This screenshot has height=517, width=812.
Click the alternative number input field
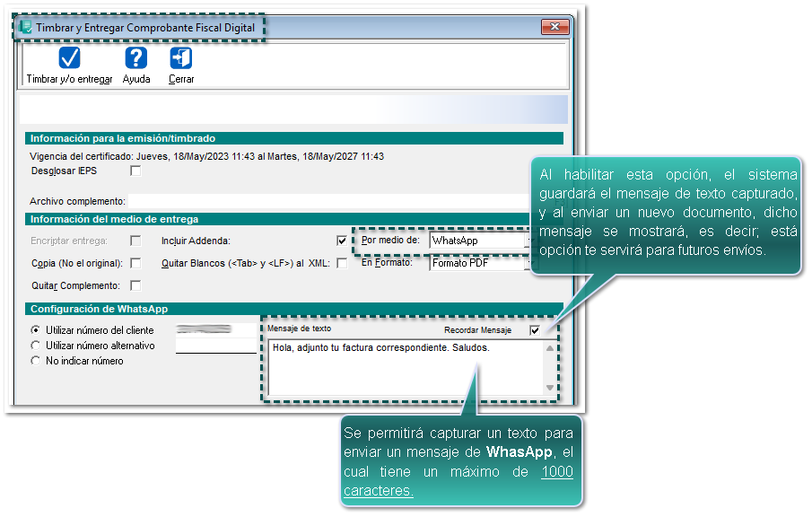point(215,346)
